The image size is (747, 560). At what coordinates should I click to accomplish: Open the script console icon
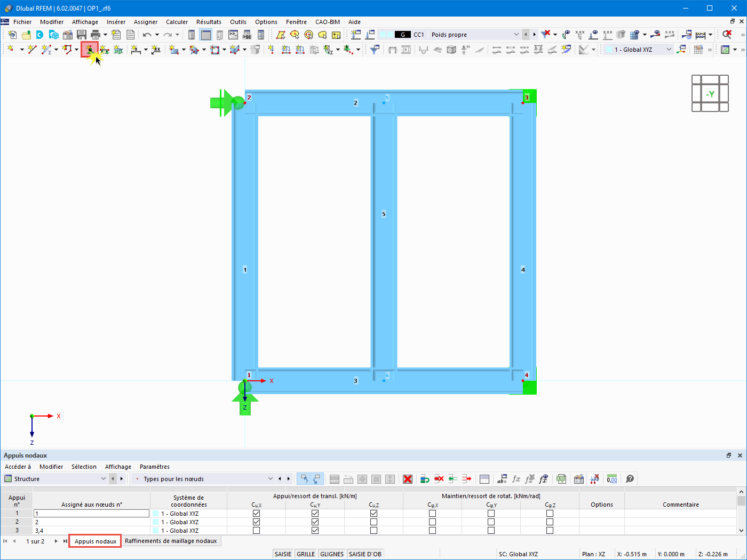(233, 35)
